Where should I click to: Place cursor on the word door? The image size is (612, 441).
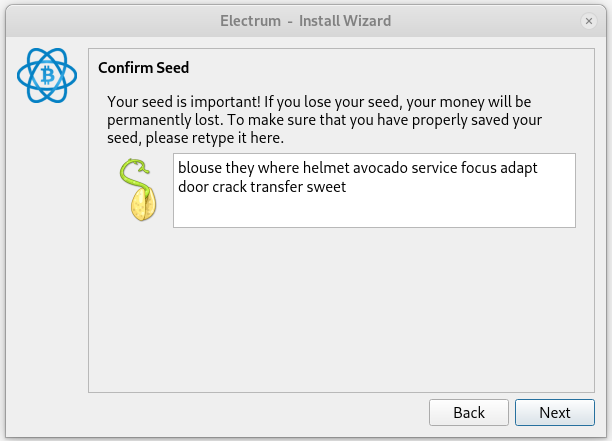click(193, 187)
